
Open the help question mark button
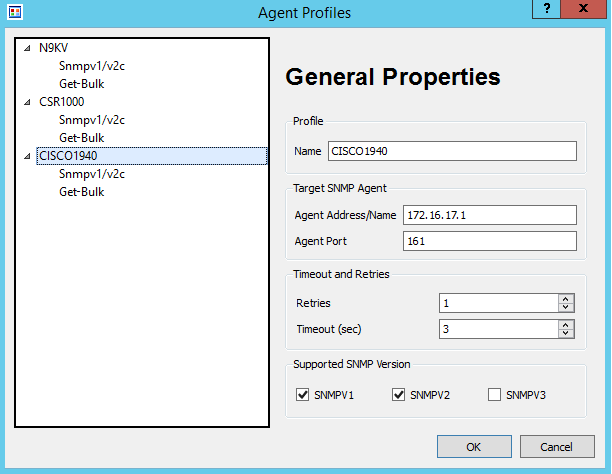pyautogui.click(x=546, y=9)
